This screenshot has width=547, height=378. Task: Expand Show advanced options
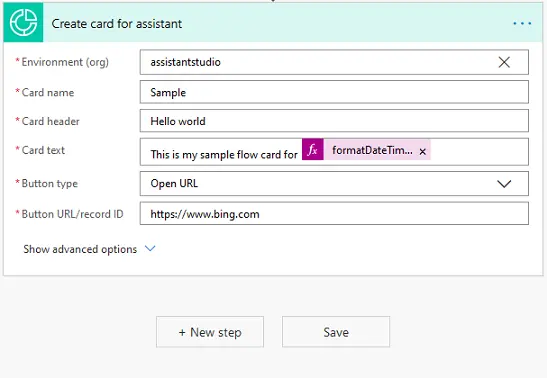point(89,249)
